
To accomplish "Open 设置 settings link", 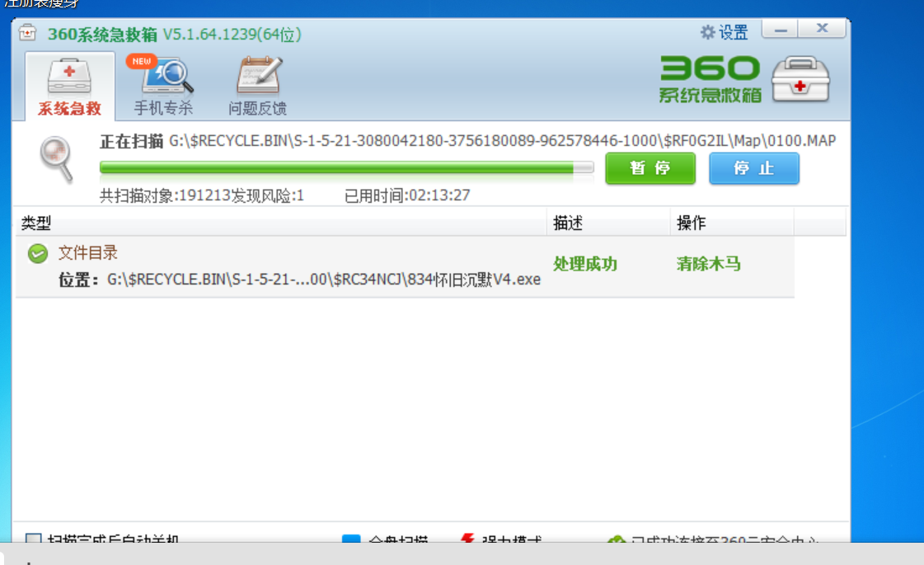I will [733, 32].
